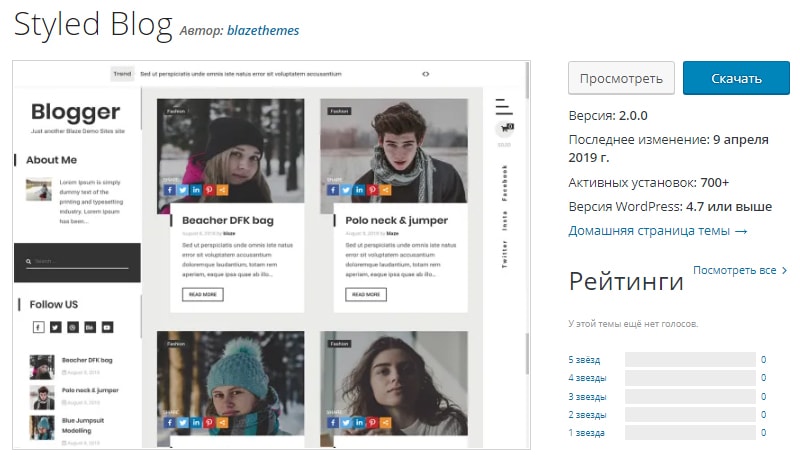Click the 5 звёзд rating link
Screen dimensions: 800x455
coord(584,360)
